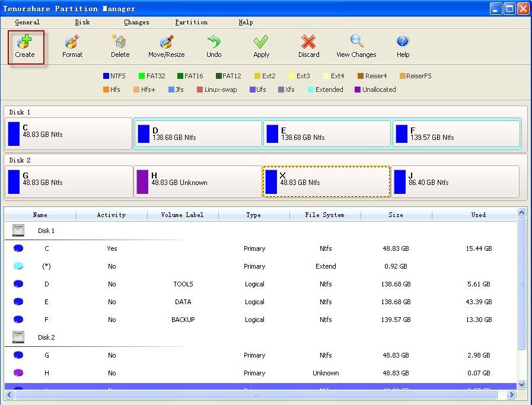Image resolution: width=532 pixels, height=405 pixels.
Task: Select partition C block on Disk 1 map
Action: (68, 134)
